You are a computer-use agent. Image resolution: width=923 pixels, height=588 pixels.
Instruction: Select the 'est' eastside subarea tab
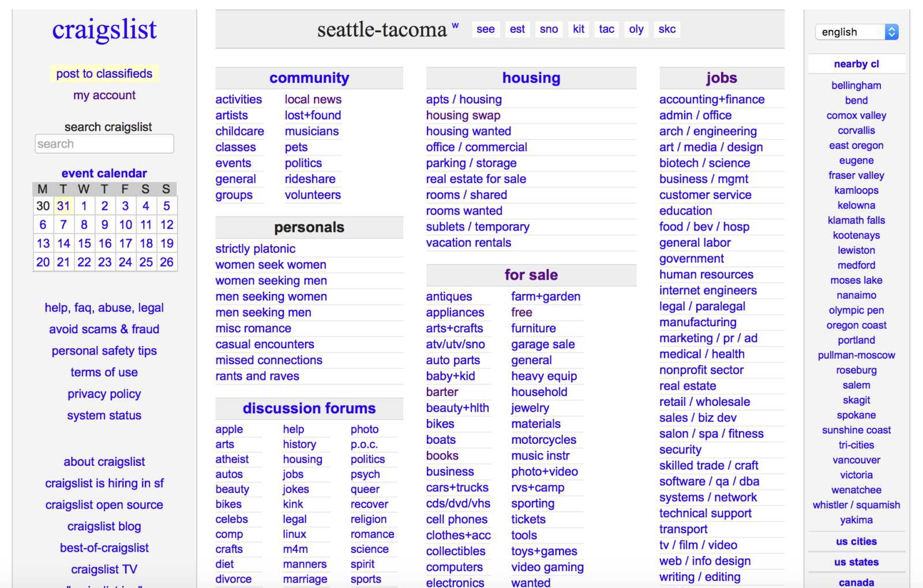(517, 29)
